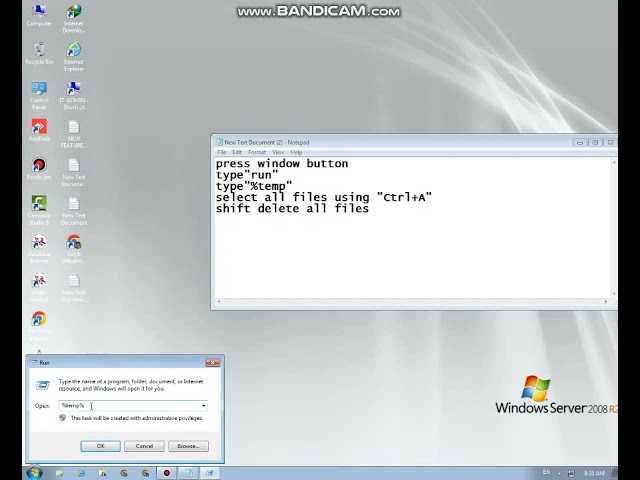Open the EN language indicator
This screenshot has height=480, width=640.
point(546,472)
